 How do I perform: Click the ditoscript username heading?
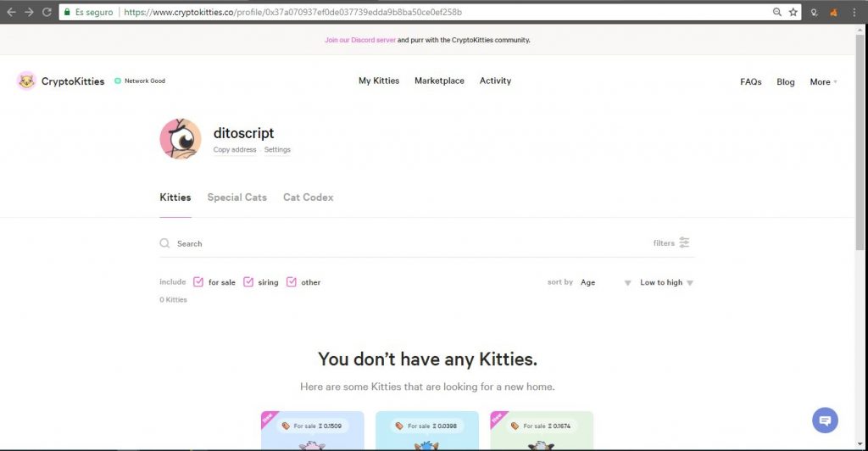tap(243, 133)
